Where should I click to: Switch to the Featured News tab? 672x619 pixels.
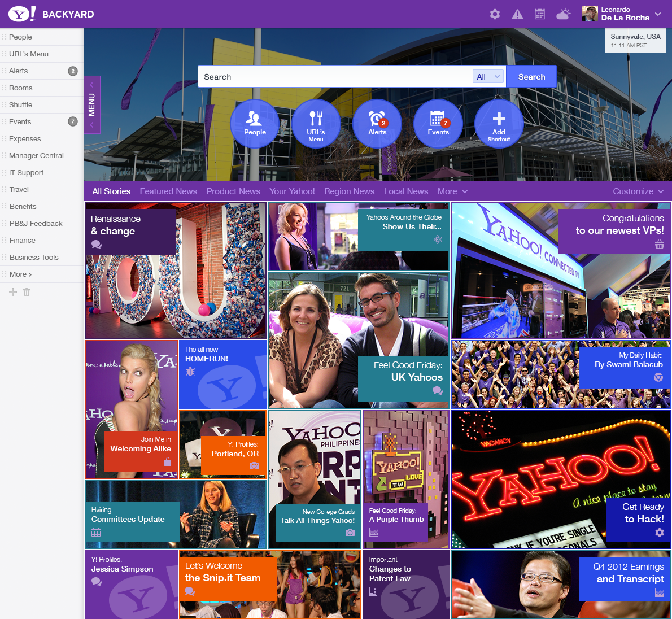(x=168, y=191)
